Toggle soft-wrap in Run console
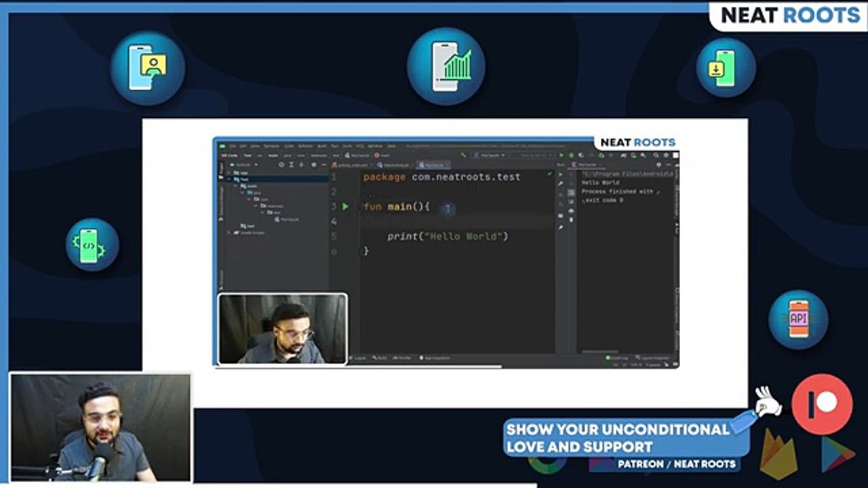This screenshot has height=488, width=868. pos(571,192)
